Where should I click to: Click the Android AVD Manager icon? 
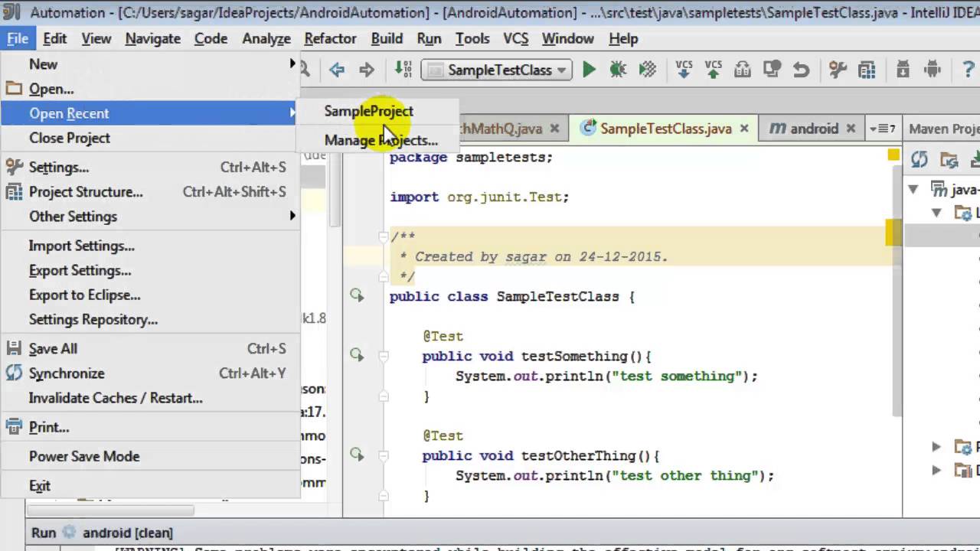point(932,70)
